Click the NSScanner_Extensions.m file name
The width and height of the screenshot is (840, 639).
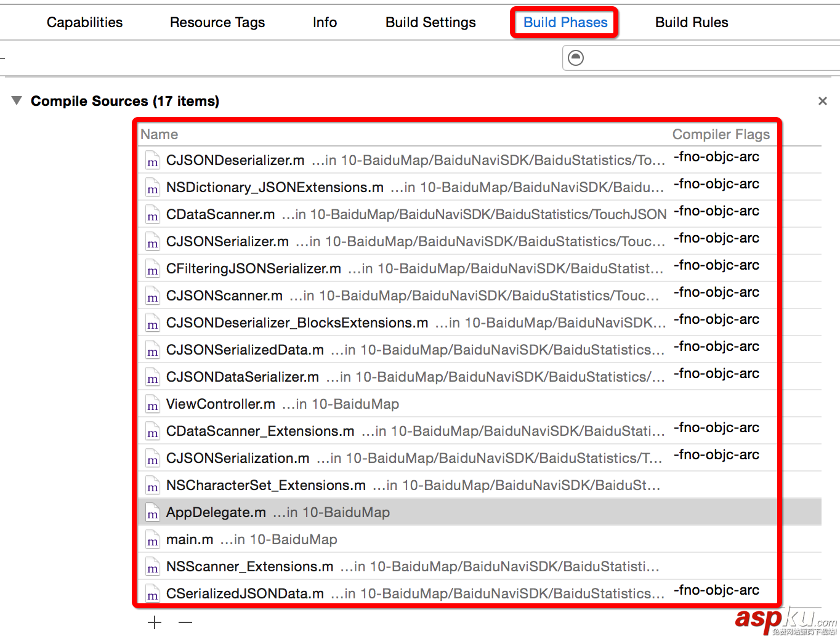250,566
